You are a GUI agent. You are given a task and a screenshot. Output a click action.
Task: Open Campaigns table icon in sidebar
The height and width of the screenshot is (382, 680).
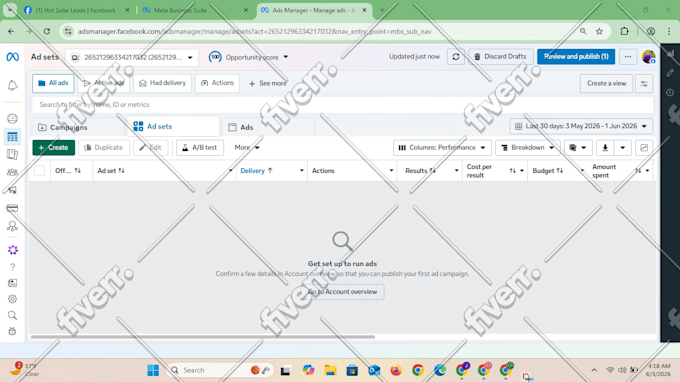click(x=12, y=137)
